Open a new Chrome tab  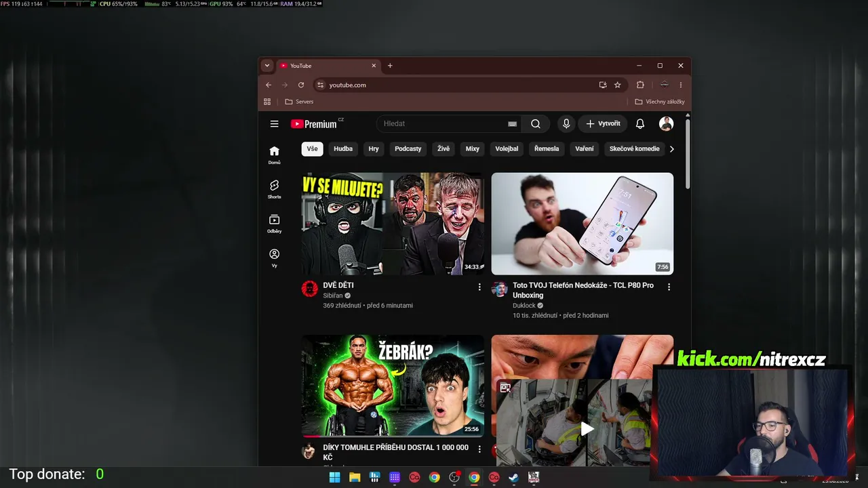[390, 66]
